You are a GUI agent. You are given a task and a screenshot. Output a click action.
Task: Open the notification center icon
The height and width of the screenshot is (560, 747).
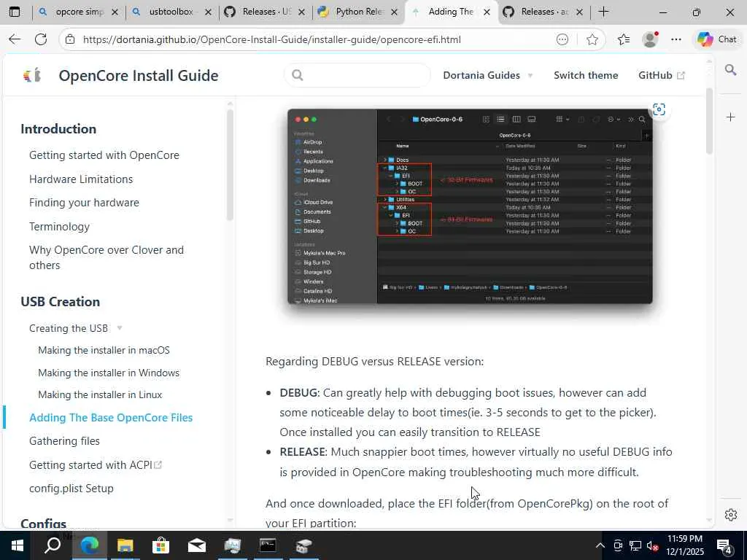pyautogui.click(x=724, y=545)
